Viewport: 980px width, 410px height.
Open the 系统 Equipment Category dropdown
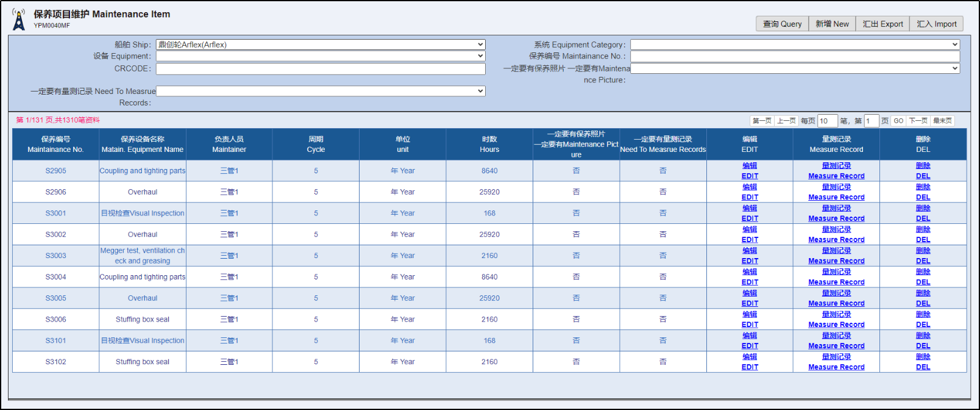(795, 45)
